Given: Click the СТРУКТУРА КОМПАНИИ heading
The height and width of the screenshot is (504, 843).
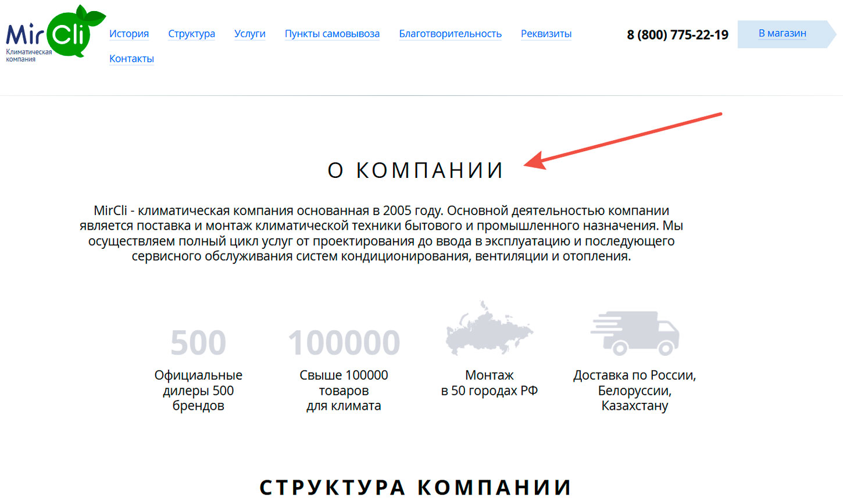Looking at the screenshot, I should 416,487.
